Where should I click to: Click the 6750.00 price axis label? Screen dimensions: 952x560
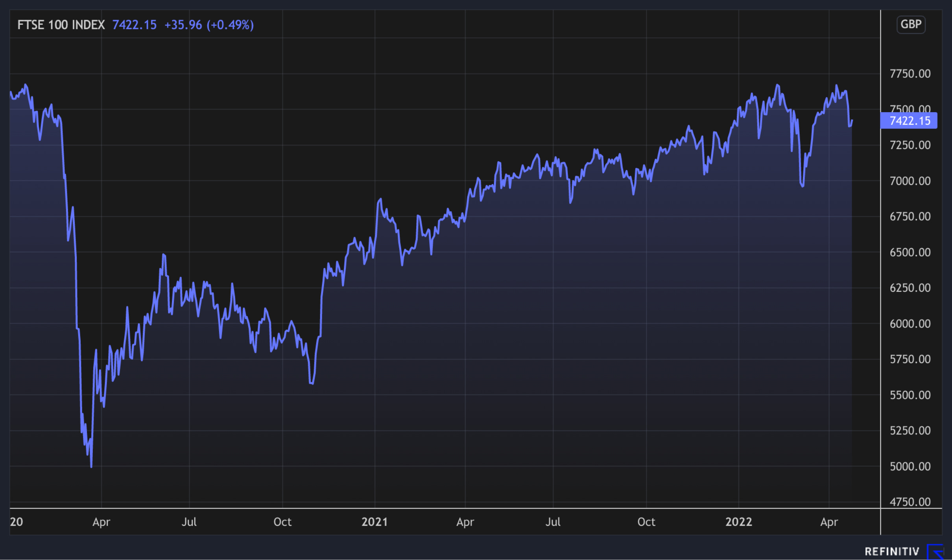click(910, 216)
